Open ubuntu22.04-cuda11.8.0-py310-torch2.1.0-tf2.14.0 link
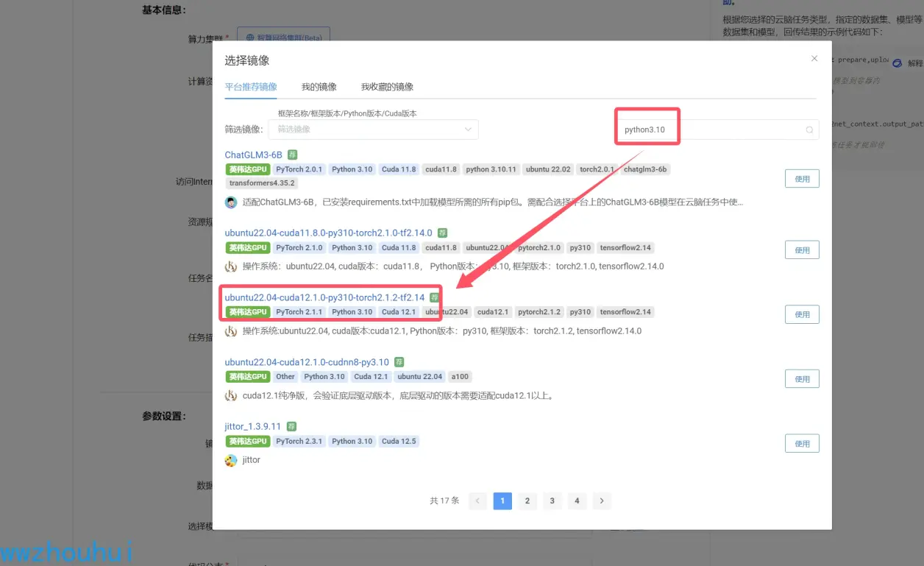This screenshot has width=924, height=566. tap(328, 233)
